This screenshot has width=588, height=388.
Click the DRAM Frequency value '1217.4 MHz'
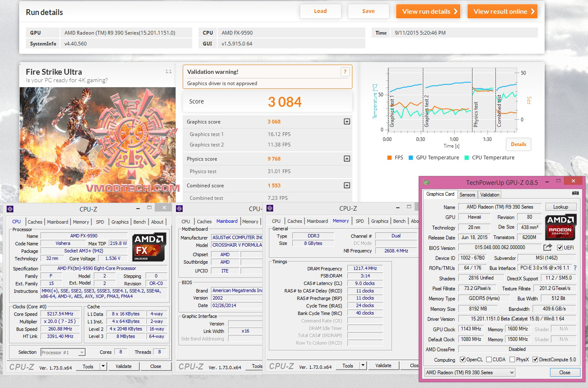pos(365,268)
